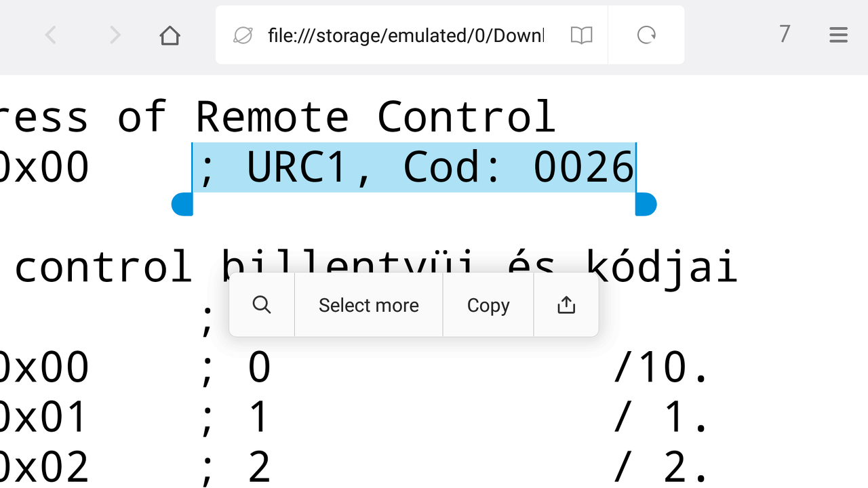Go forward to the next page

115,35
